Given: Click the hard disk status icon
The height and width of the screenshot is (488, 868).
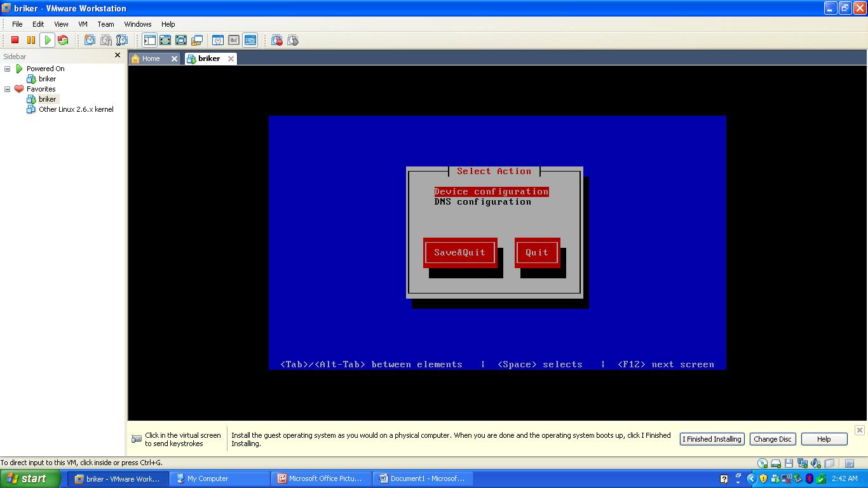Looking at the screenshot, I should tap(776, 463).
